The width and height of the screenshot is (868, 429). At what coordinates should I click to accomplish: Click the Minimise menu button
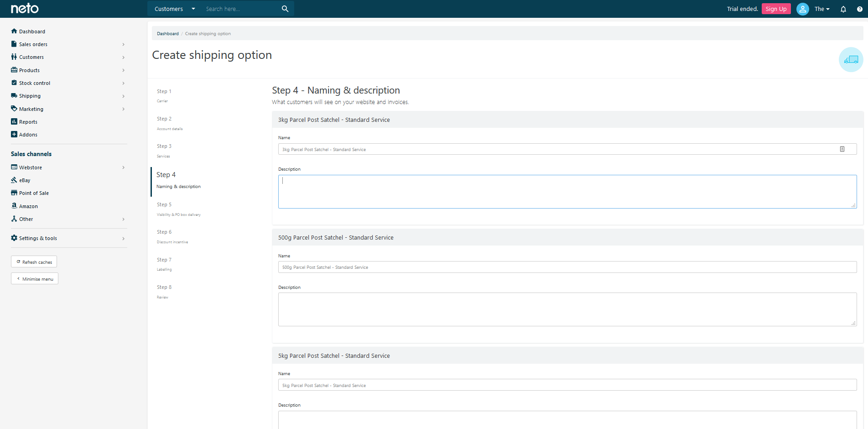(x=35, y=279)
